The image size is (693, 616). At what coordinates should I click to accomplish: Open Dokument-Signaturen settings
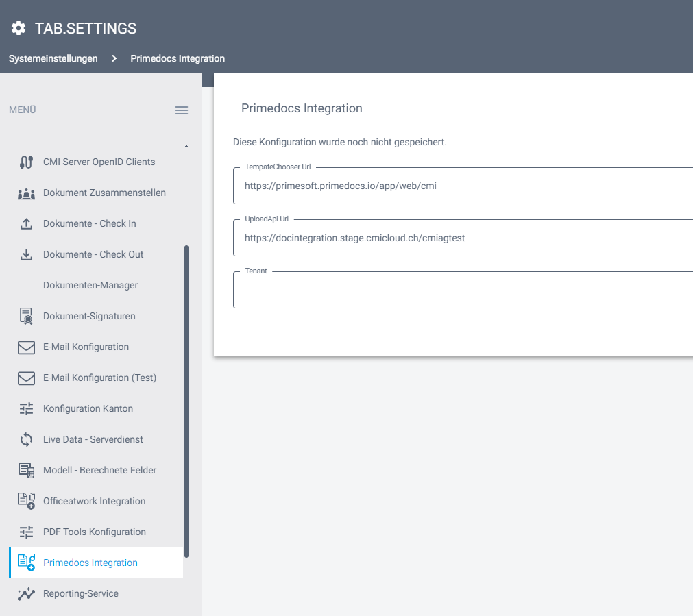(x=96, y=317)
